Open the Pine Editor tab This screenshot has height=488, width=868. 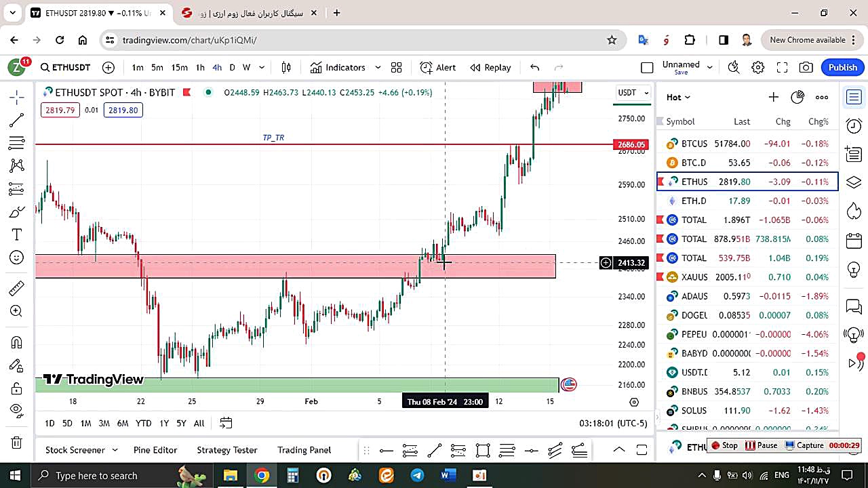click(x=155, y=449)
